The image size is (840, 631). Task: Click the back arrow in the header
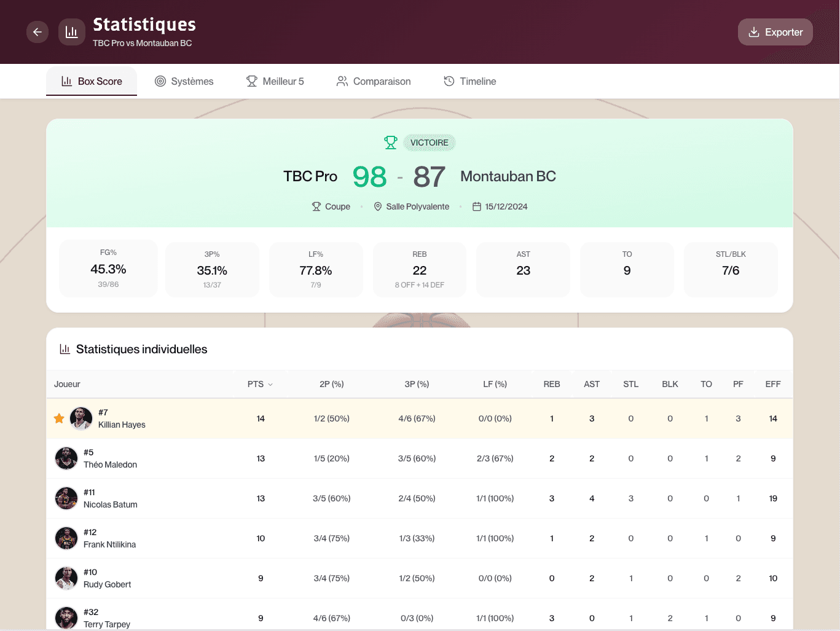pos(37,31)
